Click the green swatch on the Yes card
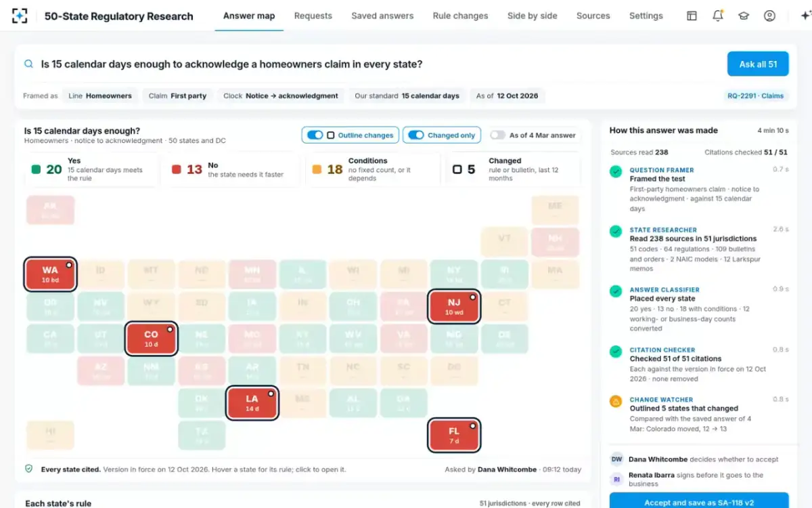This screenshot has width=812, height=508. [x=36, y=169]
